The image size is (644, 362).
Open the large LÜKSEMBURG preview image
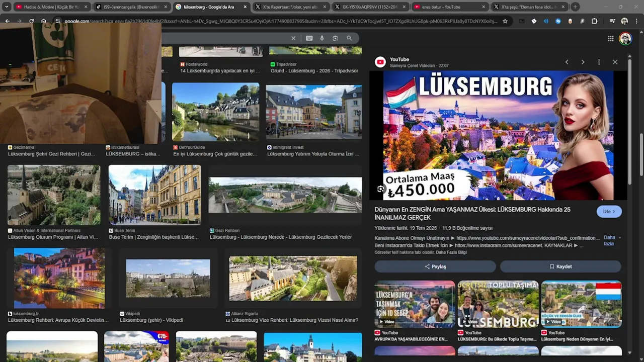498,135
